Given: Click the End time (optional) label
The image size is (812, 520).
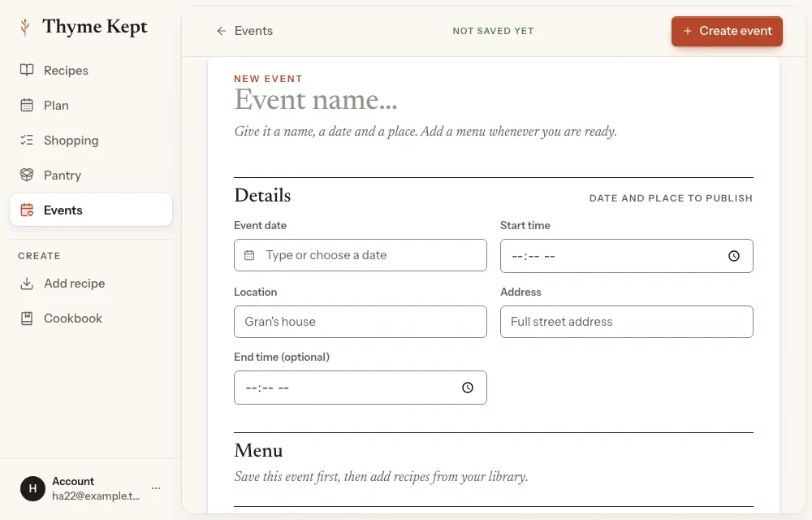Looking at the screenshot, I should (x=282, y=357).
